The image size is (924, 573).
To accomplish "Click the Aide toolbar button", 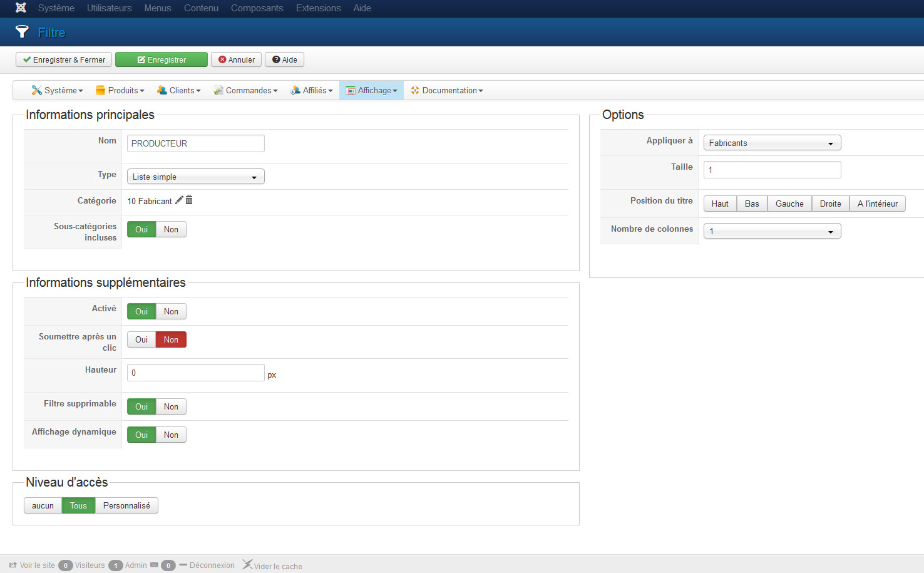I will click(285, 59).
